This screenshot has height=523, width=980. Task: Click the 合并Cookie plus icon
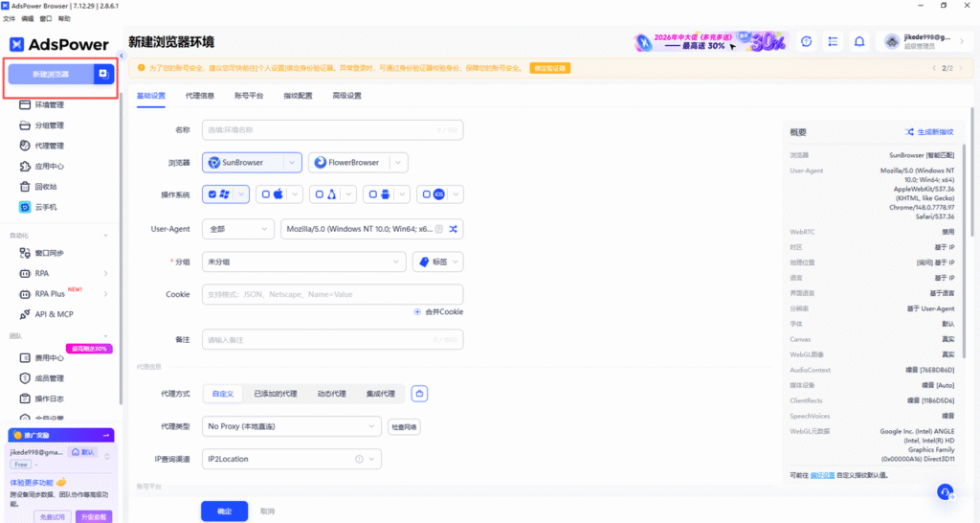pos(417,311)
